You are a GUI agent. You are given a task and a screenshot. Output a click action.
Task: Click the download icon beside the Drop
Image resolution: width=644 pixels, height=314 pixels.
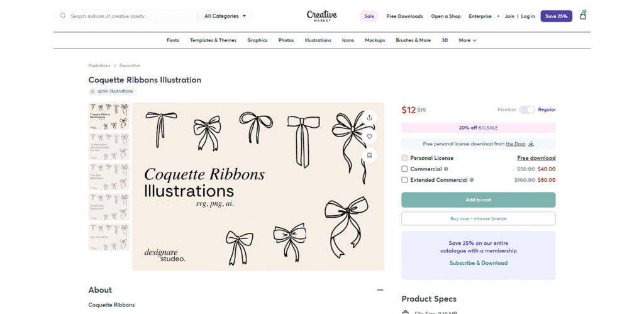pyautogui.click(x=531, y=144)
